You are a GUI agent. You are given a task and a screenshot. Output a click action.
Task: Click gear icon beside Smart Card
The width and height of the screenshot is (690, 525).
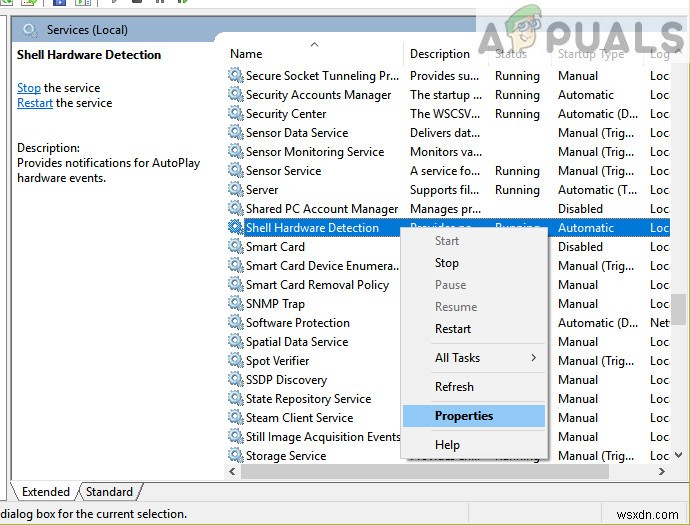coord(235,246)
